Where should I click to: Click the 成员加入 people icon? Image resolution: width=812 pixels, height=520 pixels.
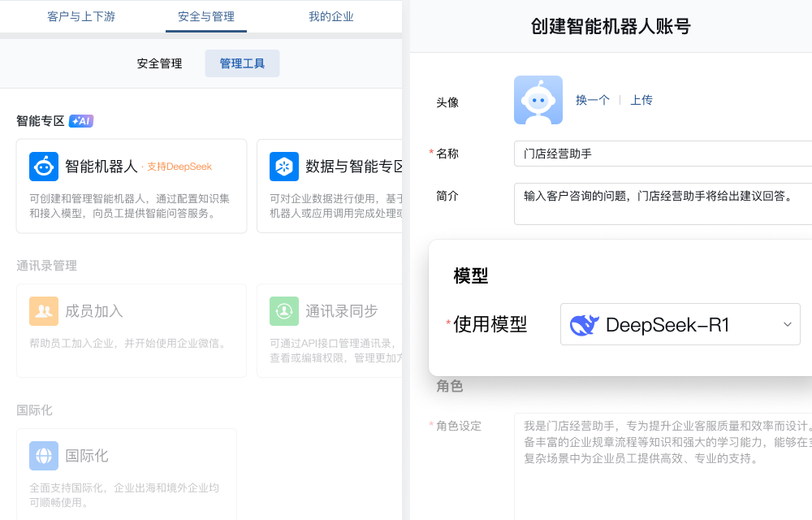point(43,310)
